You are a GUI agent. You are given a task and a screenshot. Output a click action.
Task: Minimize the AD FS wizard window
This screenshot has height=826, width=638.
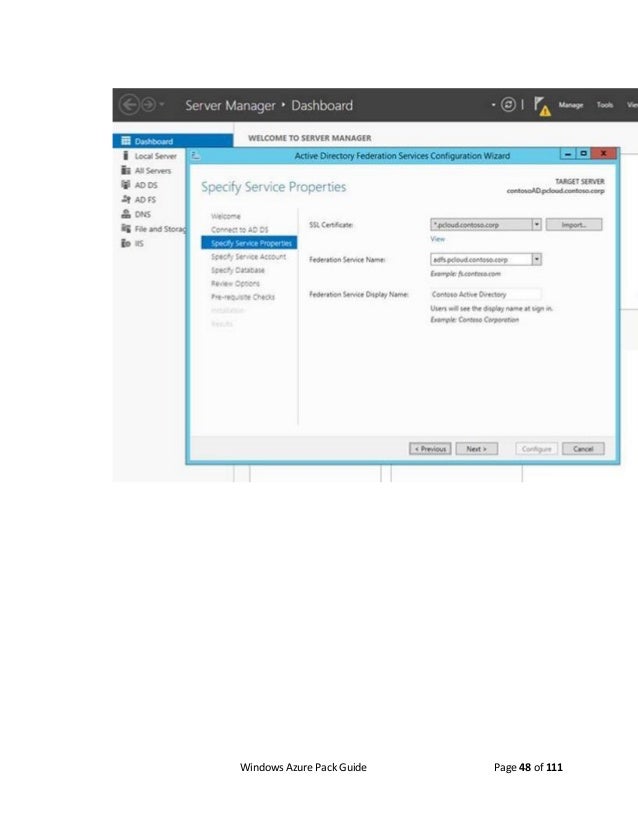click(567, 153)
